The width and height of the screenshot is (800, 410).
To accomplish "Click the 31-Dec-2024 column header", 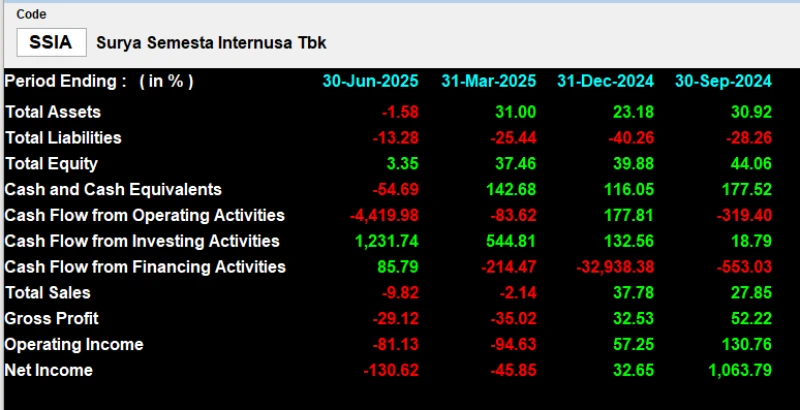I will pos(606,81).
